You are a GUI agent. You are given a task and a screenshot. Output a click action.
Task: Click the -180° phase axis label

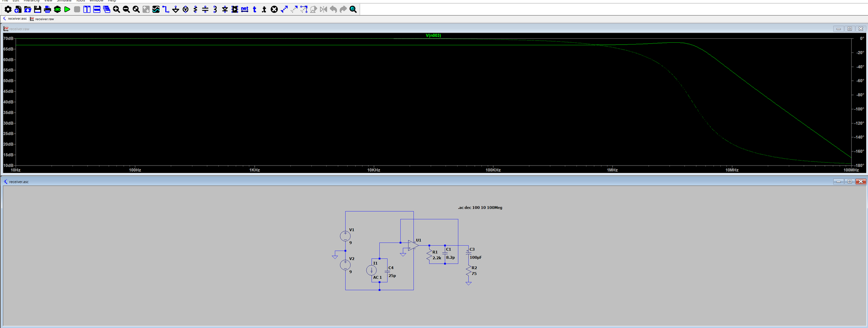[x=859, y=165]
